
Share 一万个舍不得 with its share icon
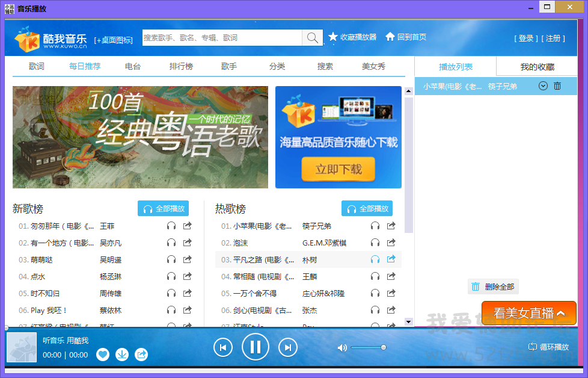click(391, 293)
